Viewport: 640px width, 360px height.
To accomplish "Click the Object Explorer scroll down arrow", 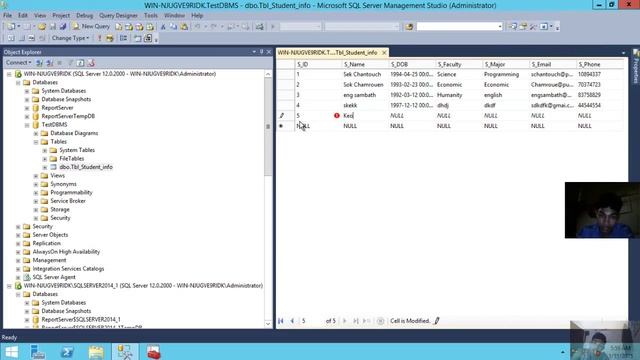I will point(268,324).
